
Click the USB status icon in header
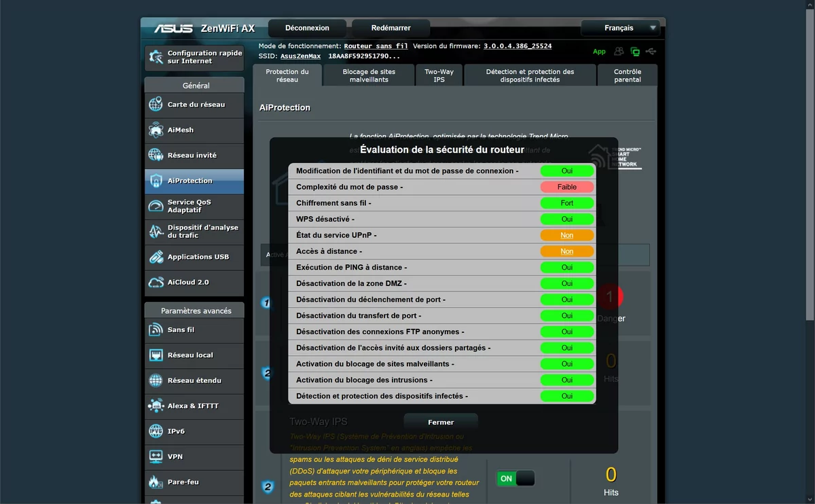point(651,51)
